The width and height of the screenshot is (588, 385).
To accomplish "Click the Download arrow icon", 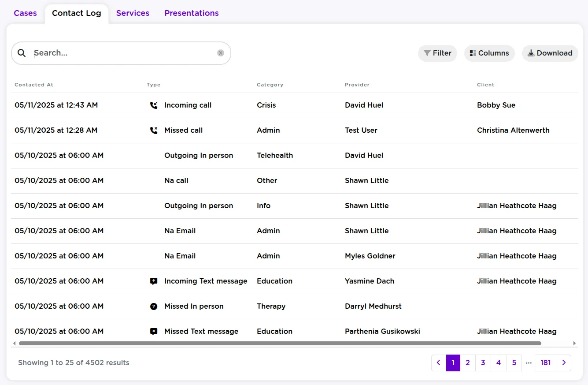I will click(x=531, y=53).
